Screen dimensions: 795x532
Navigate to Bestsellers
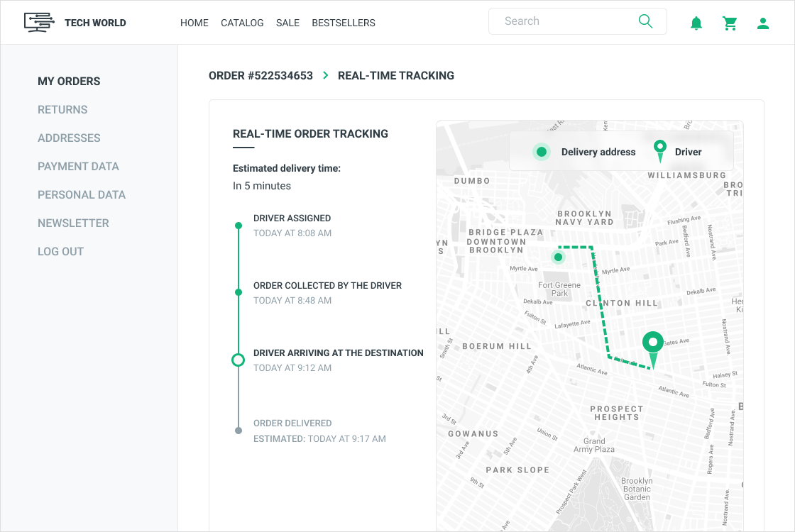(x=344, y=23)
